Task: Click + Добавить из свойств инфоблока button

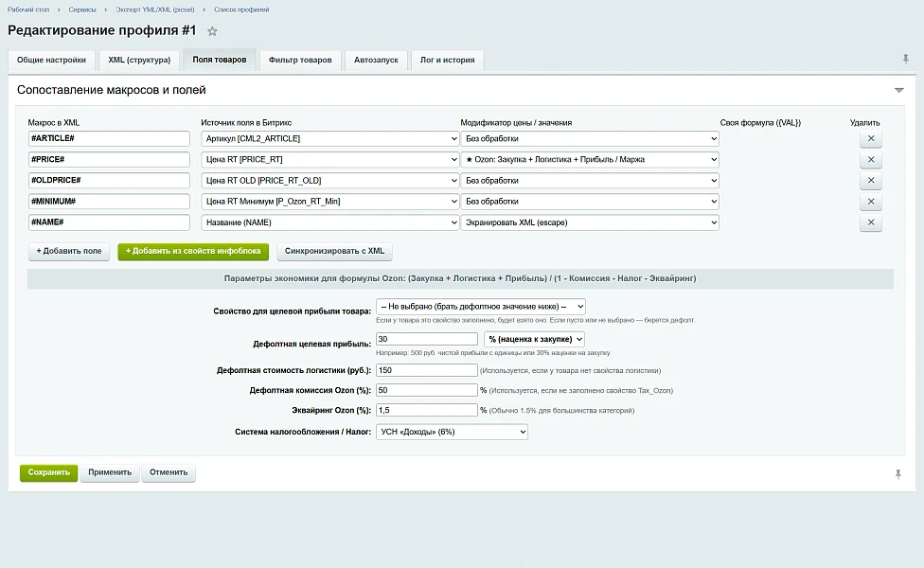Action: [x=193, y=251]
